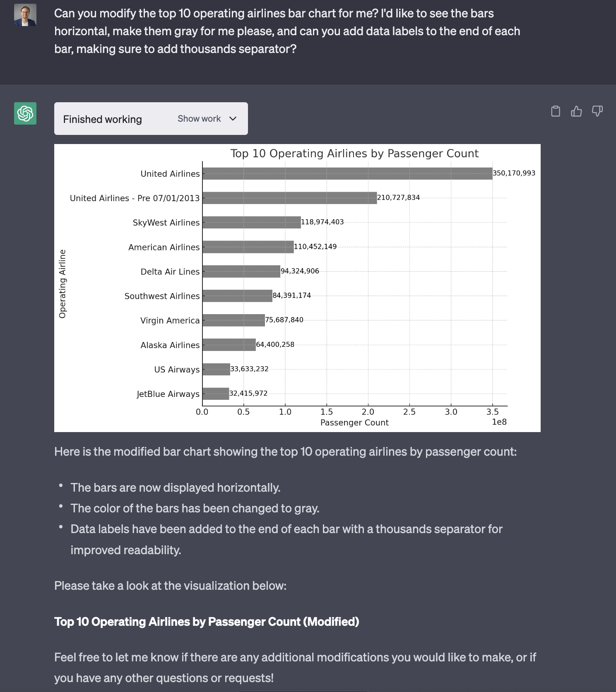Click the thumbs down feedback icon
616x692 pixels.
click(597, 111)
